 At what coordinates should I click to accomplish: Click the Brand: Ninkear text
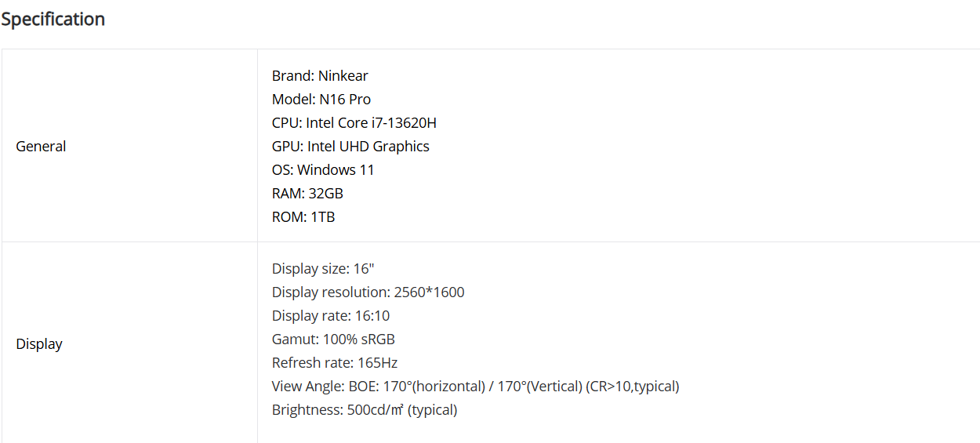320,75
